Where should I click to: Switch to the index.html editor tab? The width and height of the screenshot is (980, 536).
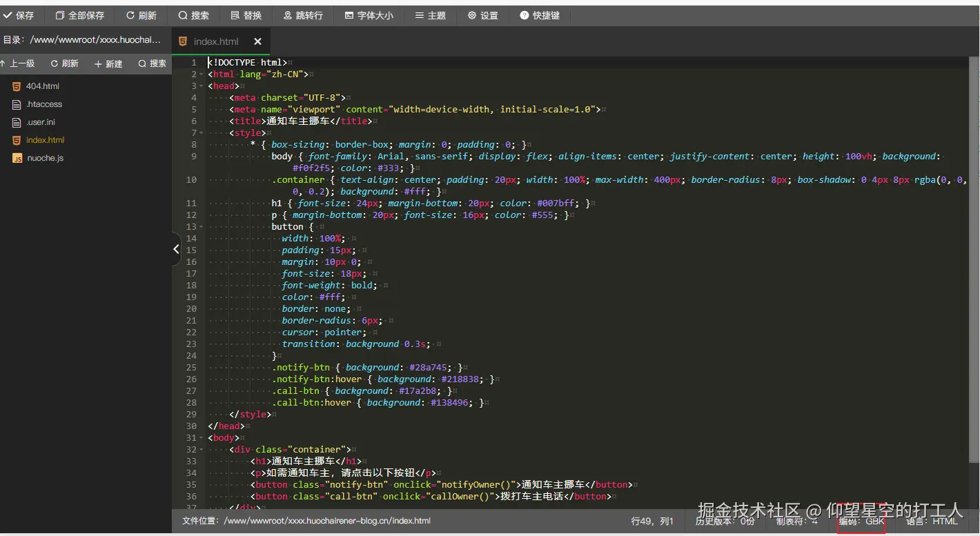[215, 41]
